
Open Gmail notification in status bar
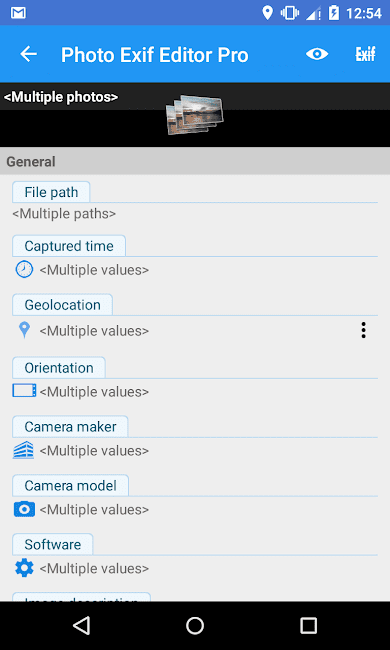(19, 13)
